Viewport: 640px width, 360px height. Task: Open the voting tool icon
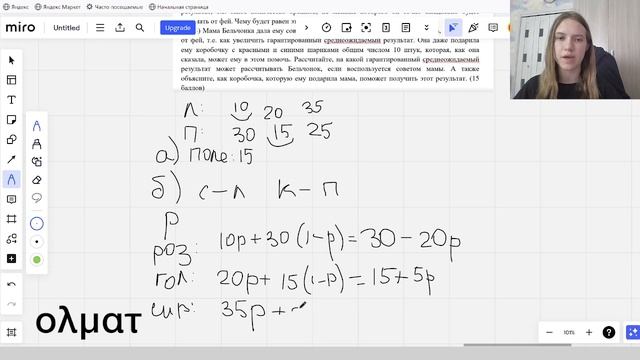coord(346,28)
